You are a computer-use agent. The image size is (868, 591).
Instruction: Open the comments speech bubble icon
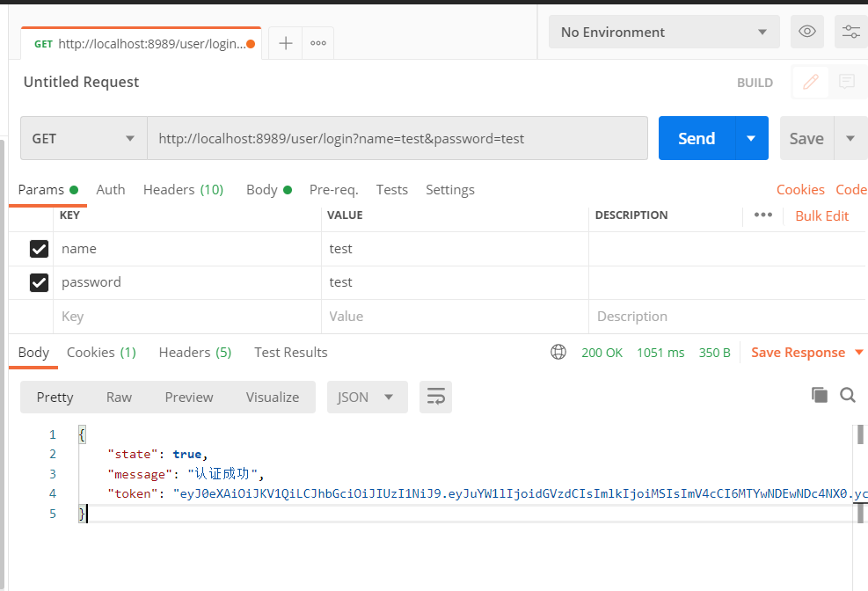[x=846, y=83]
